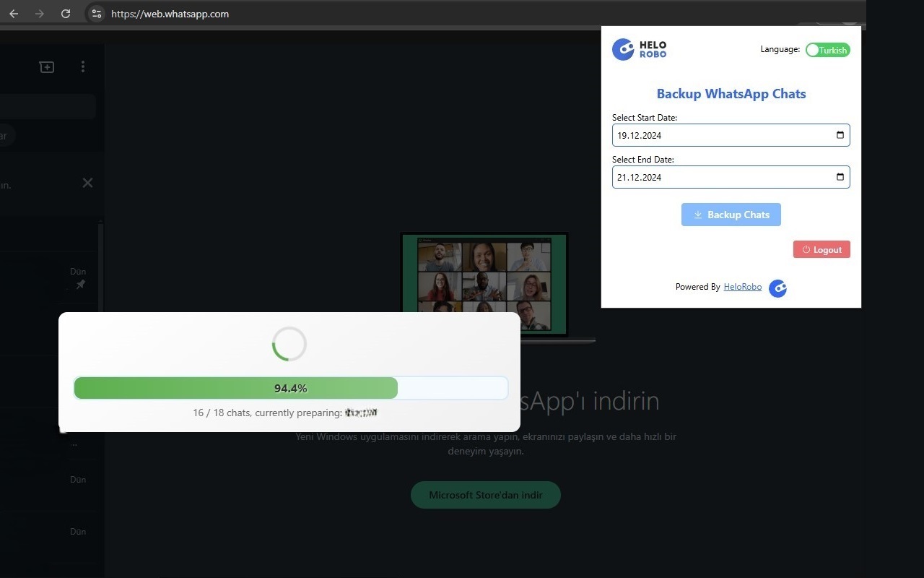Viewport: 924px width, 578px height.
Task: Click the Logout button
Action: click(x=821, y=249)
